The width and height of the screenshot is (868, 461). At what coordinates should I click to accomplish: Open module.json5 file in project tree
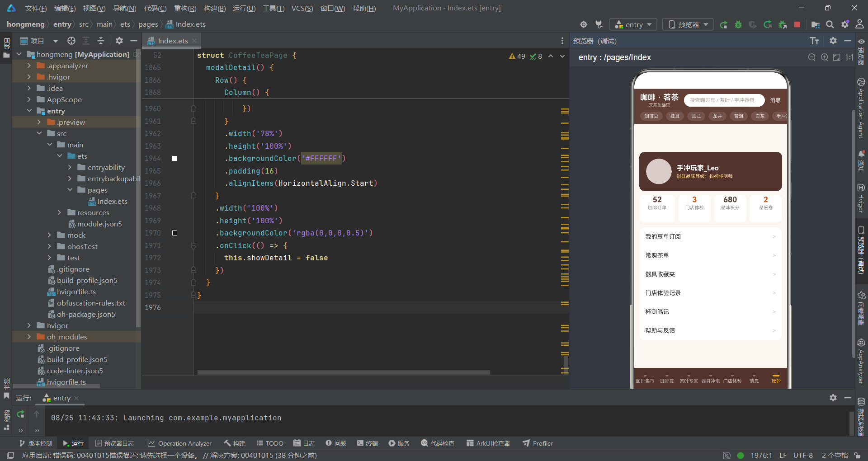coord(95,224)
